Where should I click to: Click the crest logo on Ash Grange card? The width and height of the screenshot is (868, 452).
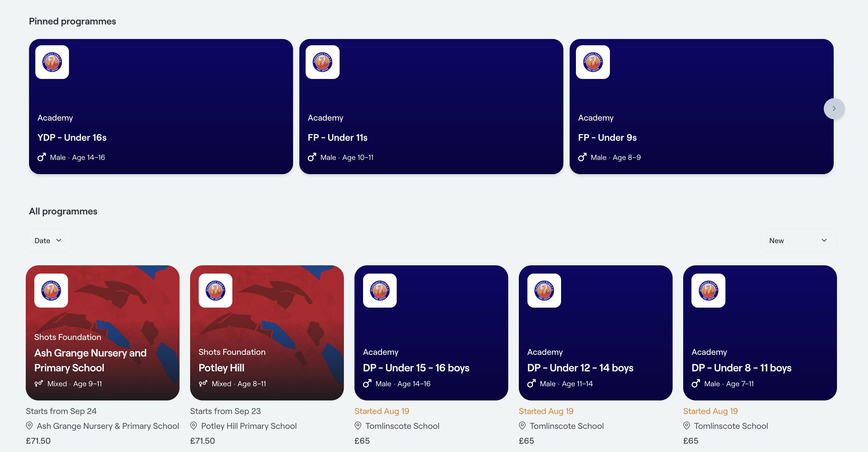(x=51, y=290)
